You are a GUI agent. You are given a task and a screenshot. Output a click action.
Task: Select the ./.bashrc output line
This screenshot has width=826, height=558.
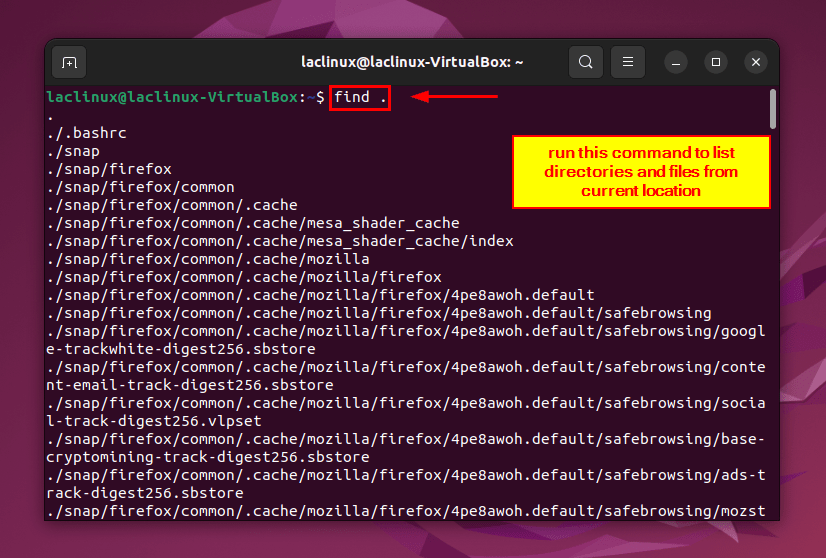pos(86,133)
